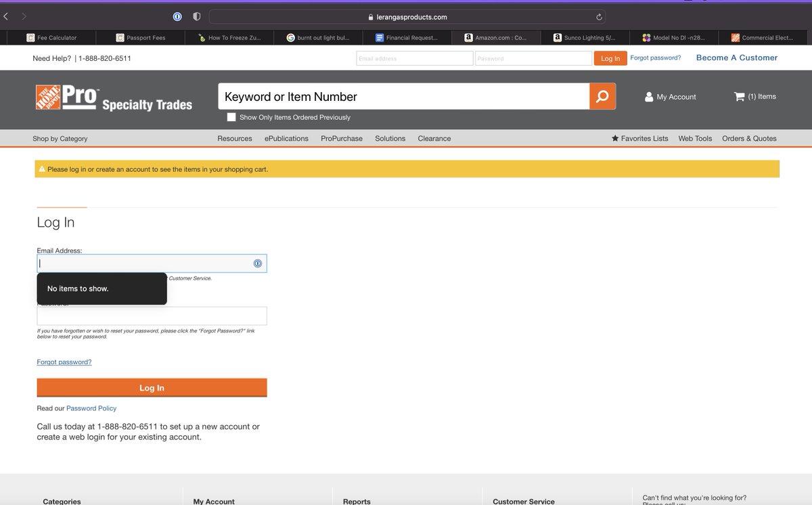The width and height of the screenshot is (812, 505).
Task: Click the My Account footer heading
Action: (214, 502)
